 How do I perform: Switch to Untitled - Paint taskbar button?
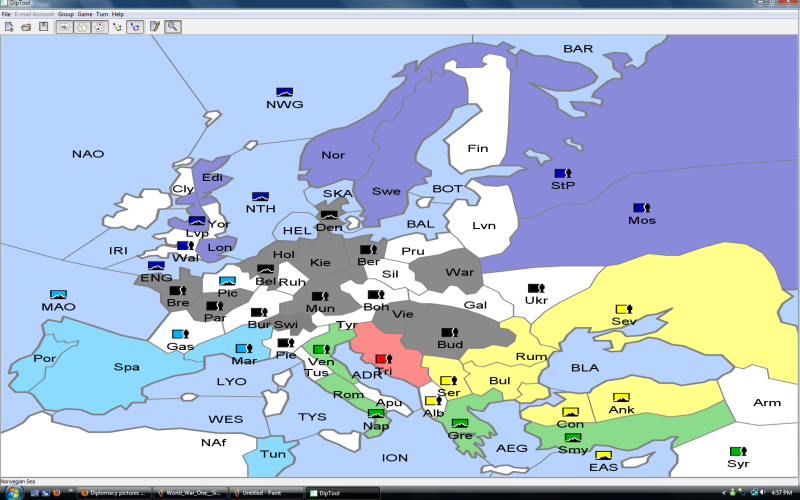coord(265,493)
